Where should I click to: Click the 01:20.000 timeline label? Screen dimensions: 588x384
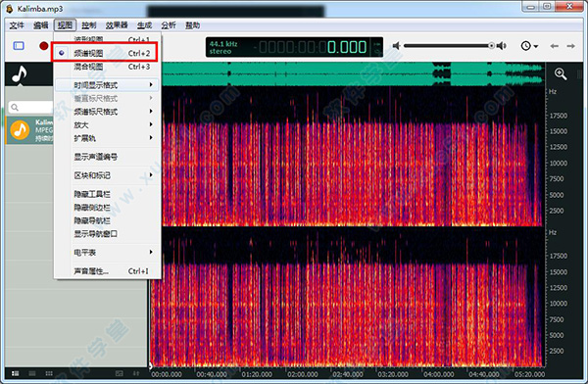coord(257,374)
